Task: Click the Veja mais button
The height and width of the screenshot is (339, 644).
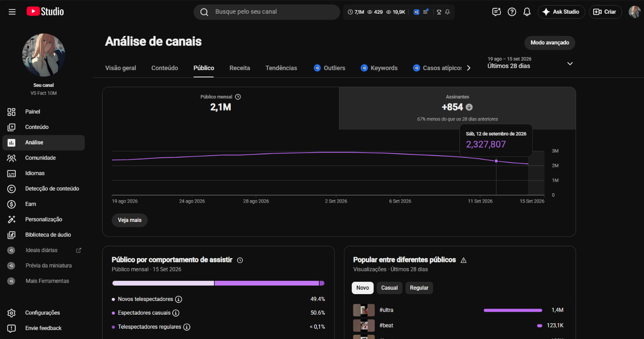Action: pyautogui.click(x=129, y=220)
